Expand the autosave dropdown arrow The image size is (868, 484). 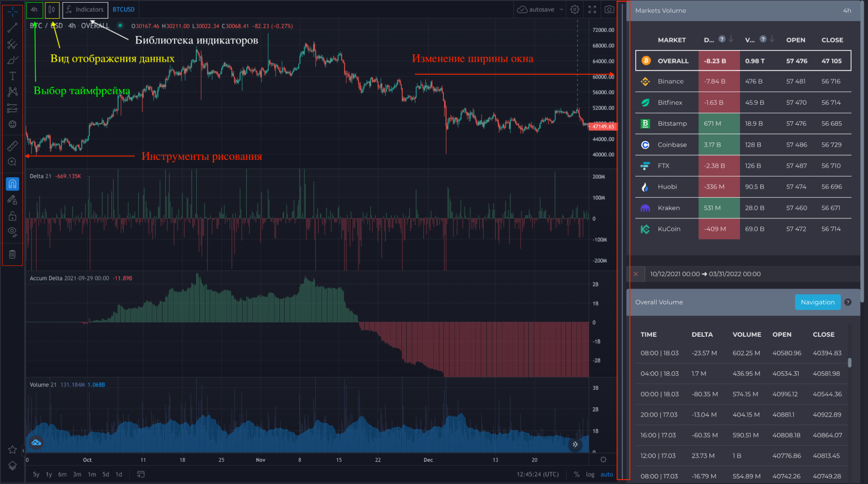[x=561, y=10]
